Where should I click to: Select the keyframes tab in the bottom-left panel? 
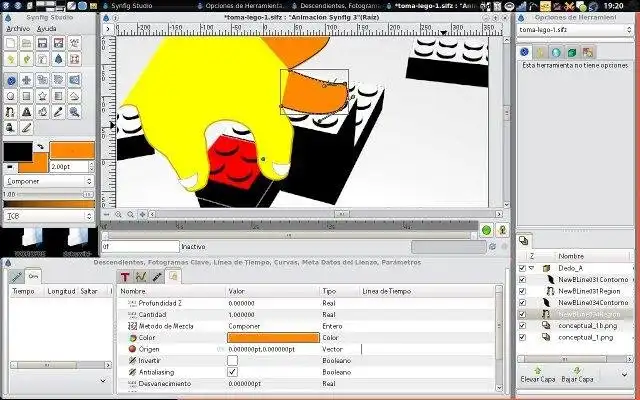point(33,276)
